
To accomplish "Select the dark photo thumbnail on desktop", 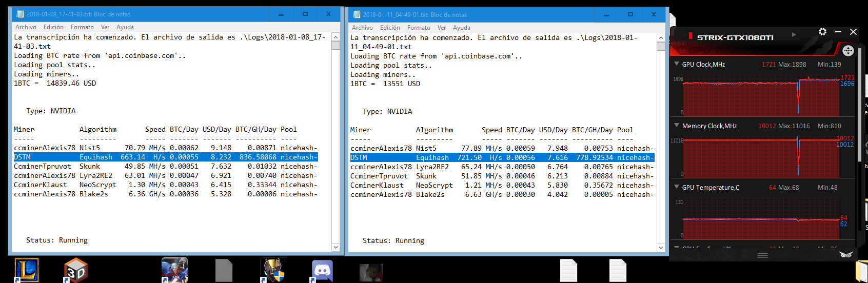I will click(x=371, y=272).
